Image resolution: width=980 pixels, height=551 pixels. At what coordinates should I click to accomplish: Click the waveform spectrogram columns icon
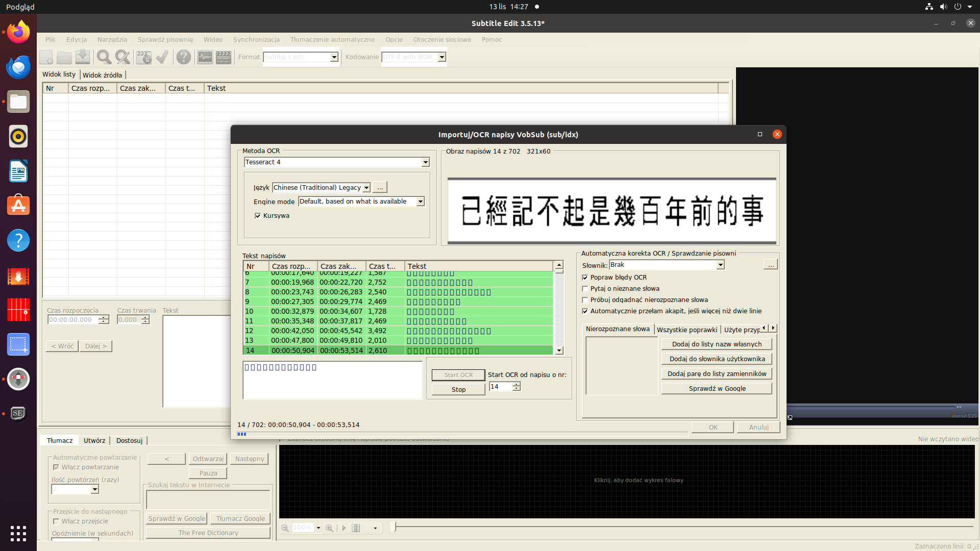tap(356, 528)
